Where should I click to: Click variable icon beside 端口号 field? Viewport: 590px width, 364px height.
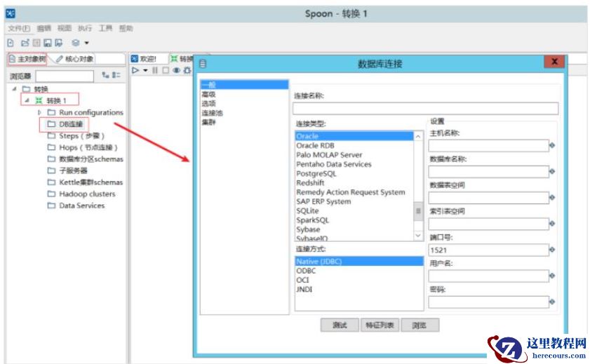click(x=552, y=249)
